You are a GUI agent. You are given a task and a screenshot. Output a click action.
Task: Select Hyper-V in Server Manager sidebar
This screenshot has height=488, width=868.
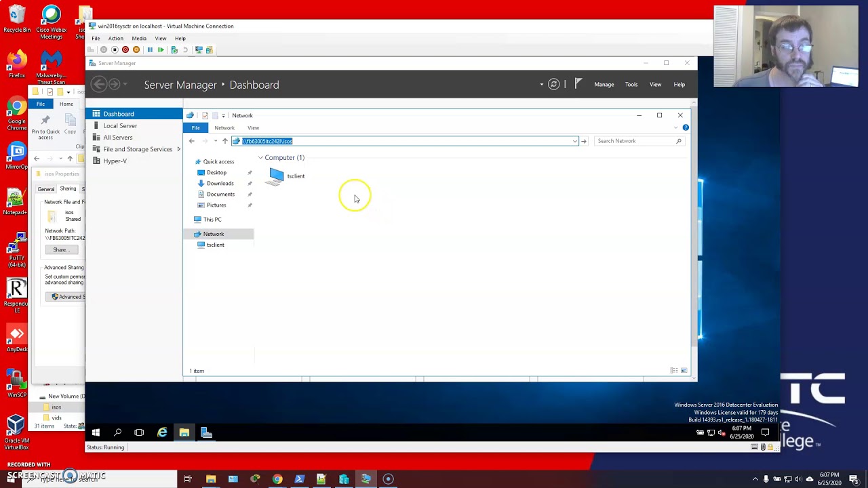tap(115, 161)
